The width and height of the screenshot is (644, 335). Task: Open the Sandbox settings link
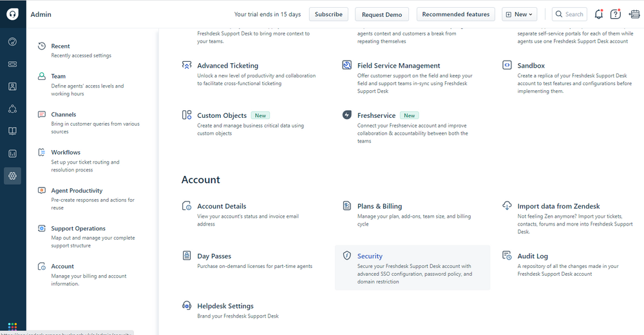coord(531,66)
